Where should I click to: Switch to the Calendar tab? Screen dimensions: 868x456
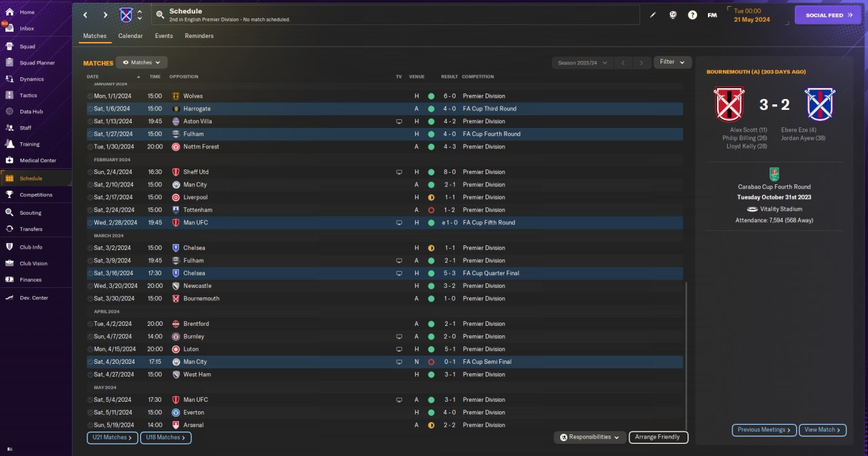tap(130, 36)
